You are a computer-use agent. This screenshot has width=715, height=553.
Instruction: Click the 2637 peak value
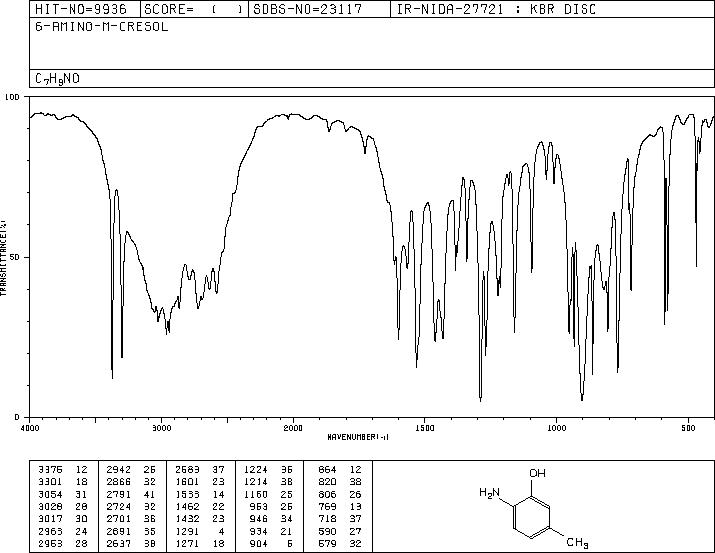[x=119, y=543]
